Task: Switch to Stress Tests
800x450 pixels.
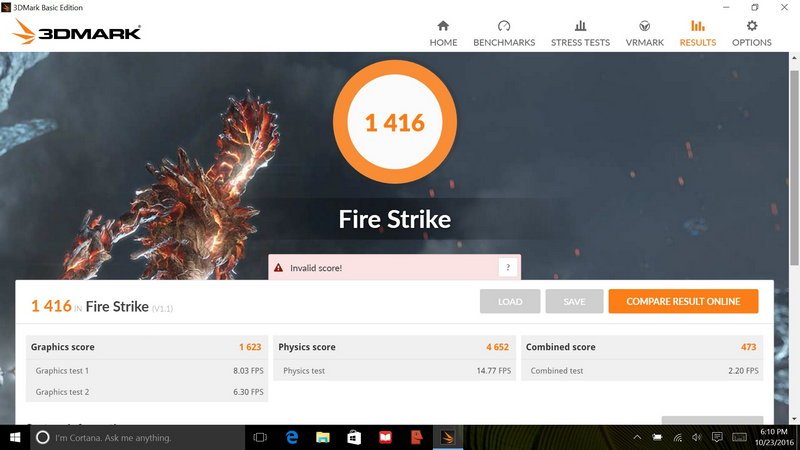Action: click(580, 33)
